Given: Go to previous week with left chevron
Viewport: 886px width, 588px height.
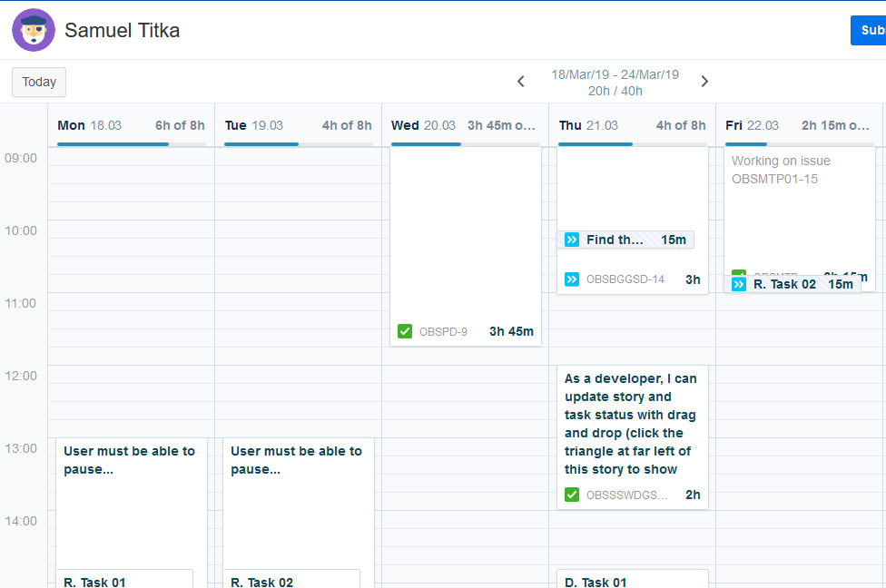Looking at the screenshot, I should [x=521, y=82].
